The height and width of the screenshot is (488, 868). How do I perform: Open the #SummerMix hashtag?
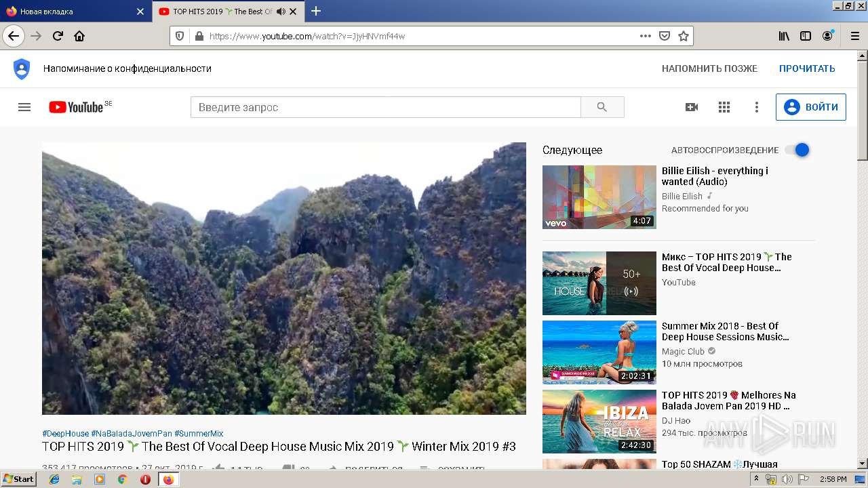(x=199, y=433)
